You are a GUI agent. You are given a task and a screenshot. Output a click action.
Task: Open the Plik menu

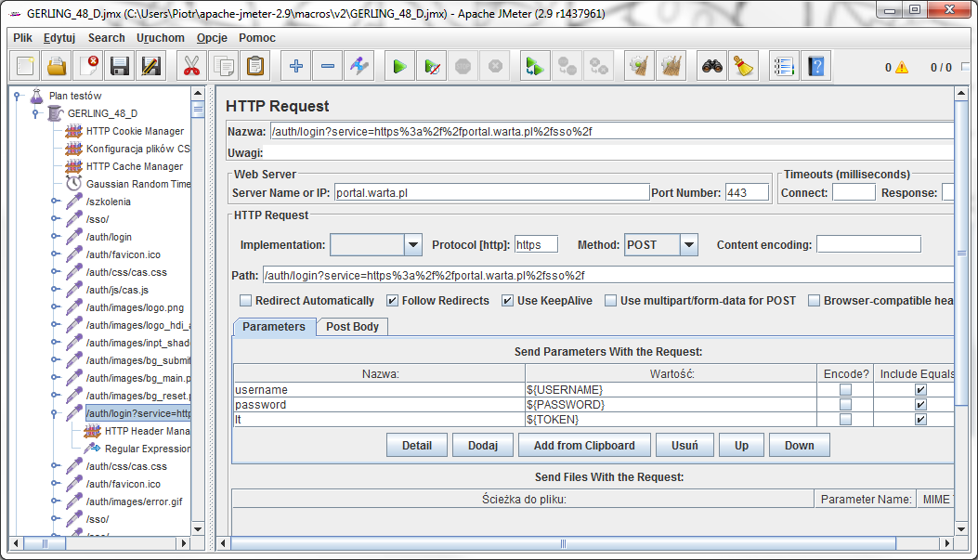coord(22,38)
